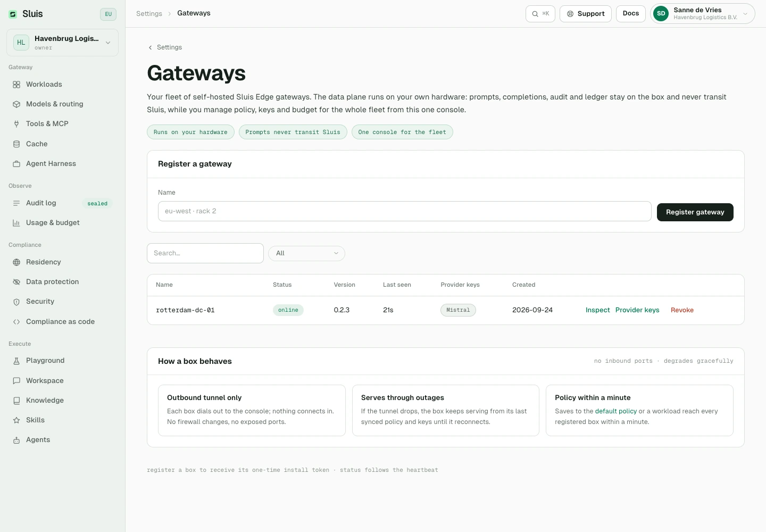The height and width of the screenshot is (532, 766).
Task: Click the Residency globe icon
Action: (x=16, y=262)
